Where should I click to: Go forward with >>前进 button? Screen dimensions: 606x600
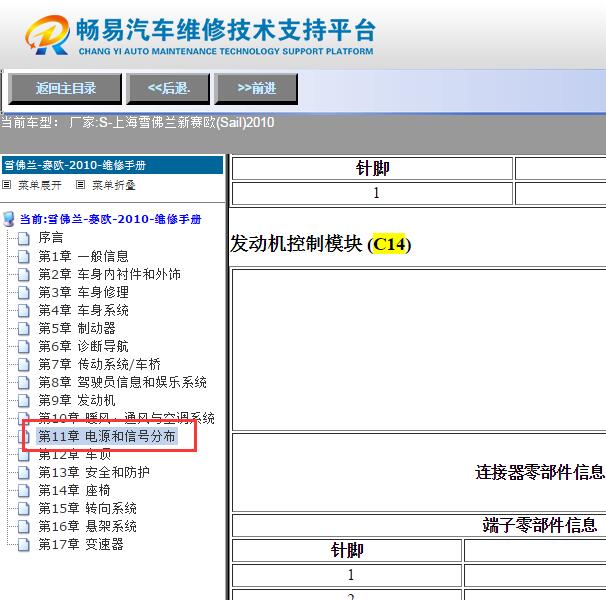[x=256, y=89]
